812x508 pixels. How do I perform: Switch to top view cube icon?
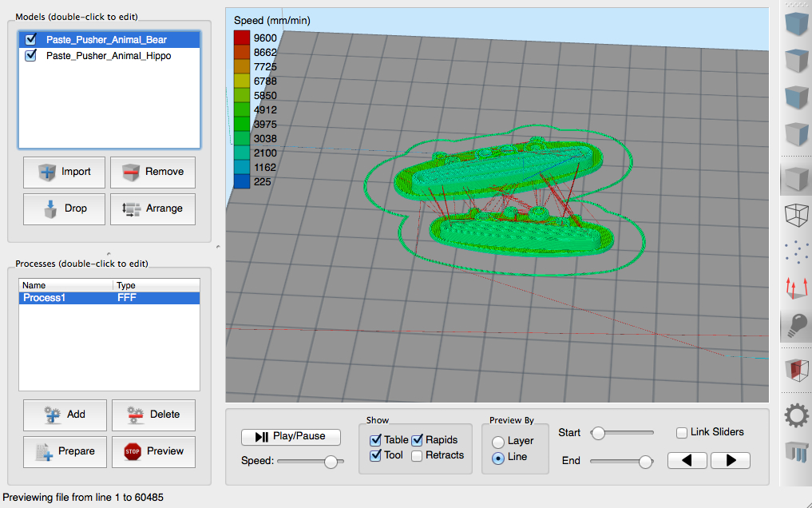coord(796,60)
